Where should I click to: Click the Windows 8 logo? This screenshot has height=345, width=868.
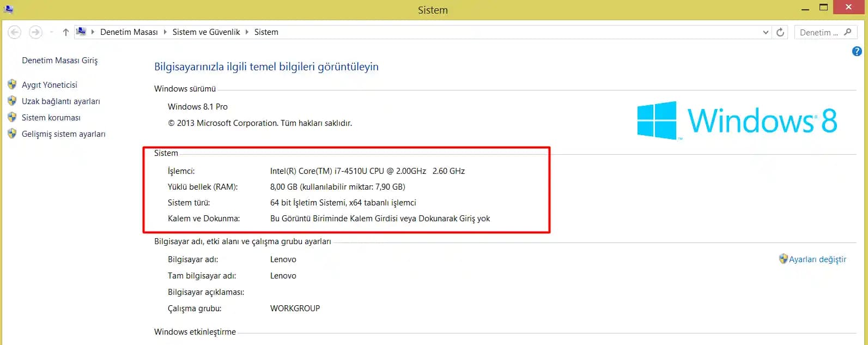737,120
